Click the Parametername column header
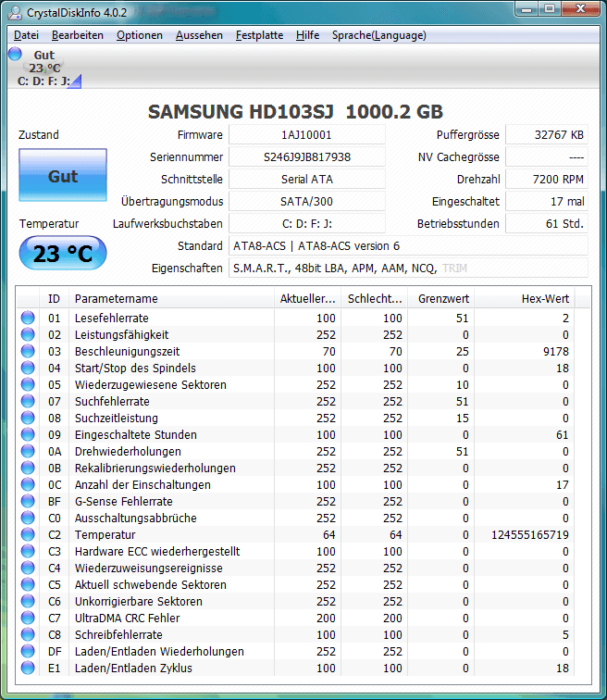The image size is (607, 700). (171, 299)
